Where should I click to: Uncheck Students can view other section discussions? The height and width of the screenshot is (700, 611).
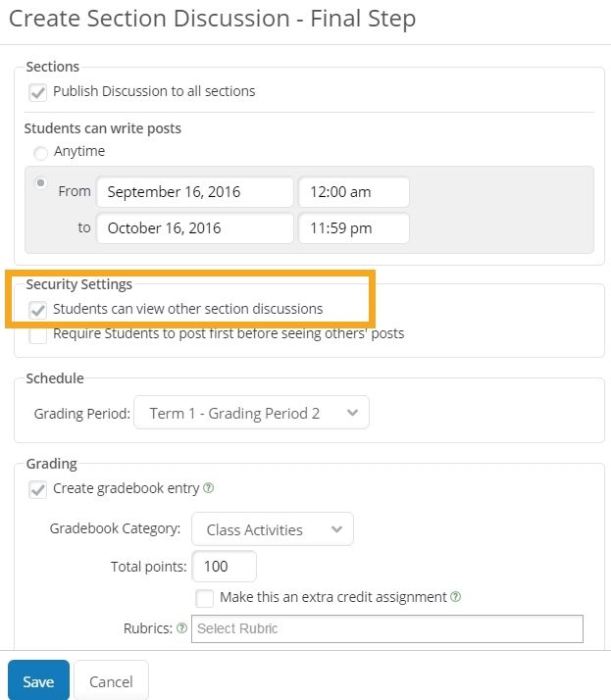tap(38, 310)
